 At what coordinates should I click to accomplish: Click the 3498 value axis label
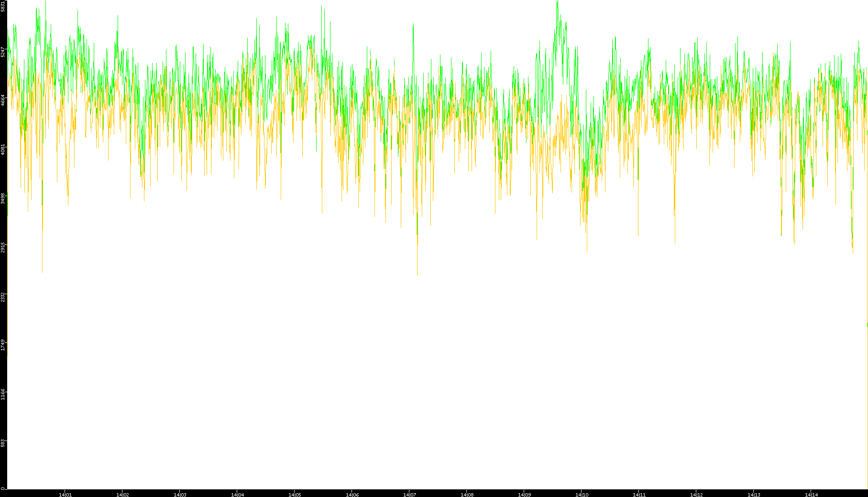click(x=3, y=198)
